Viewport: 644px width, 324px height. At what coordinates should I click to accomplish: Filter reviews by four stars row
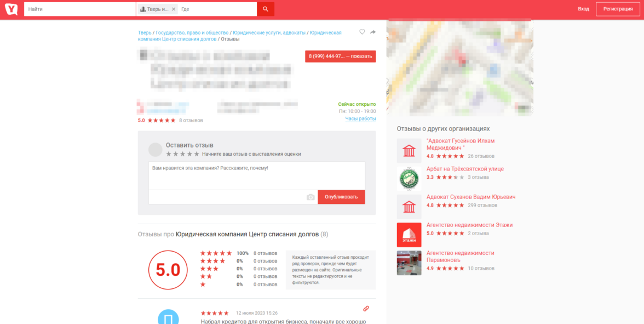click(239, 261)
